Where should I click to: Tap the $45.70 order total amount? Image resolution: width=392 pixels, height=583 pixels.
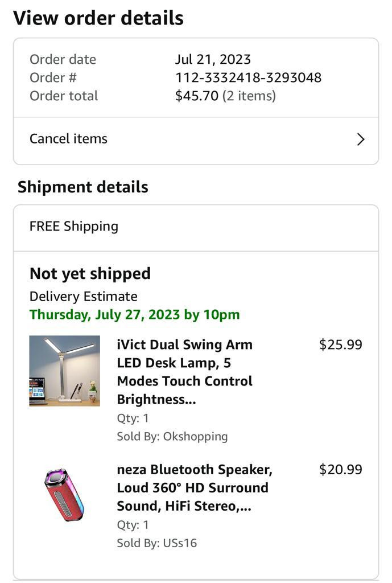pos(196,96)
